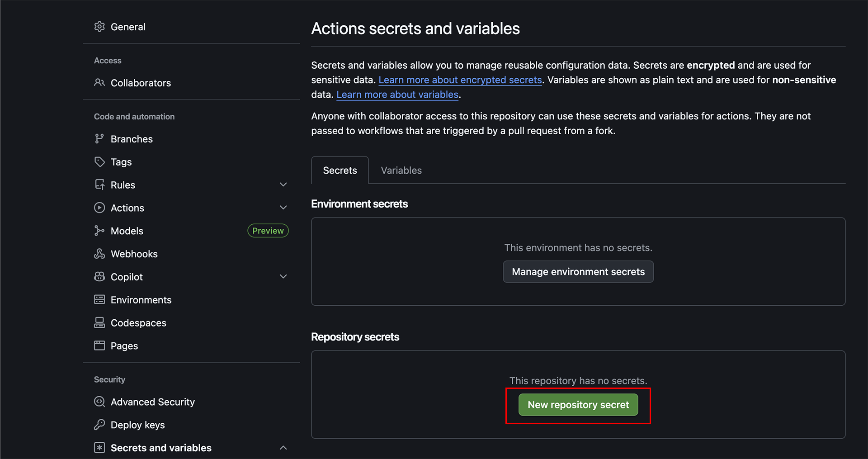The width and height of the screenshot is (868, 459).
Task: Open Pages via browser icon
Action: 99,346
